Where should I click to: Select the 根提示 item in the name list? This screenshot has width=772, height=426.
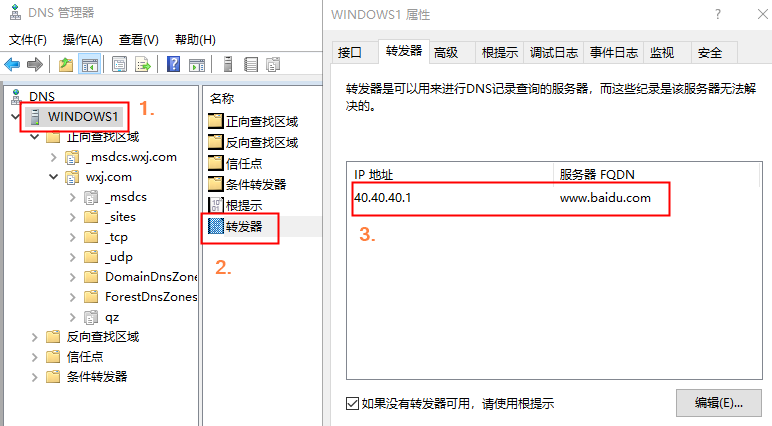coord(236,205)
